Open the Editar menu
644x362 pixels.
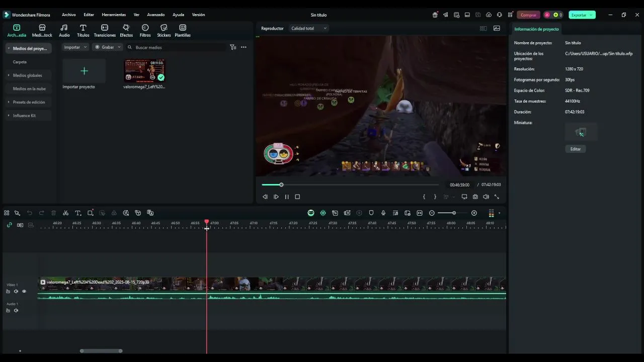coord(89,15)
